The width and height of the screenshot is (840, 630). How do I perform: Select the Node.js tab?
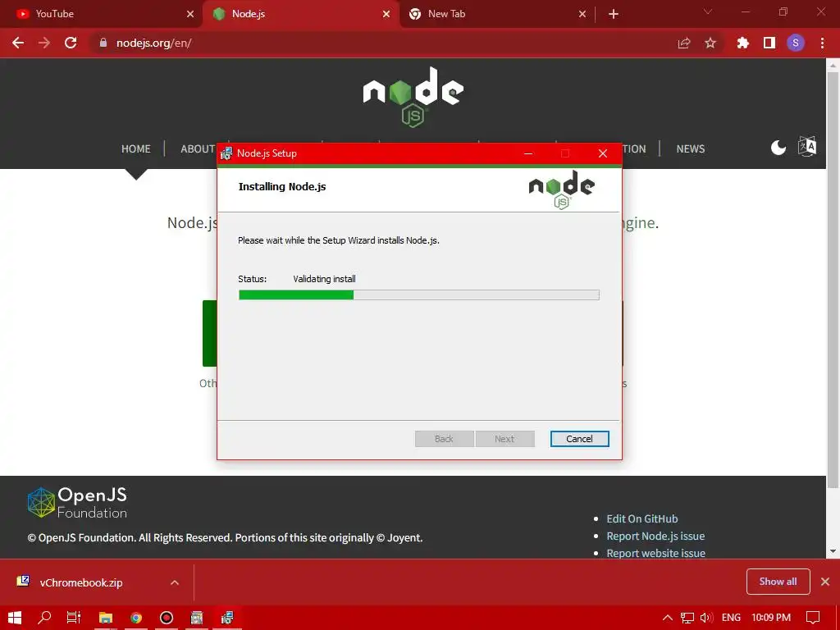click(x=300, y=14)
